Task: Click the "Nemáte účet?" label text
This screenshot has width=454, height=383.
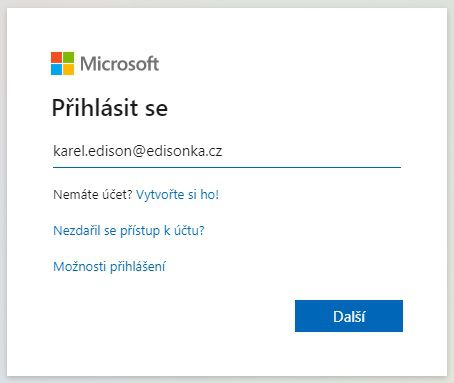Action: click(x=93, y=194)
